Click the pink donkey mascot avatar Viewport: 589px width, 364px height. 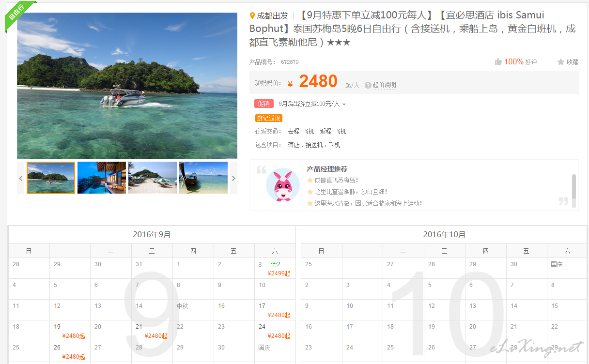(x=283, y=185)
